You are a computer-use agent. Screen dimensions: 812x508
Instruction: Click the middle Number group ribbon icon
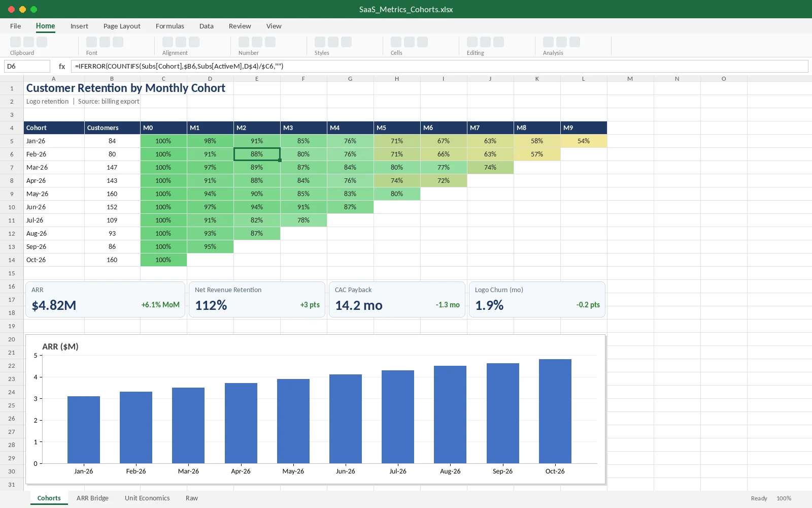(257, 42)
